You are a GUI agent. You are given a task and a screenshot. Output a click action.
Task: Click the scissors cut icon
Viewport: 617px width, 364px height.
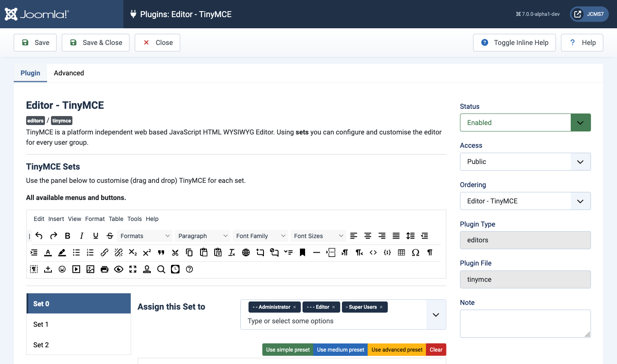coord(175,252)
